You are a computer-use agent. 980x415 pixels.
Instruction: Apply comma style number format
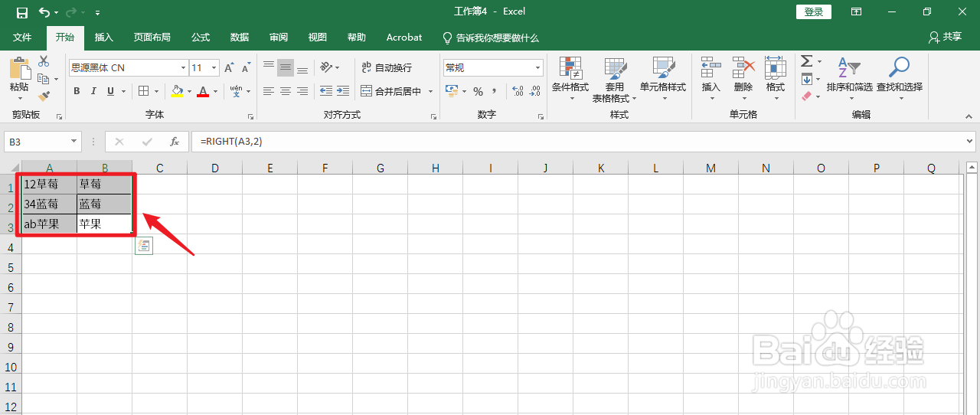point(495,91)
